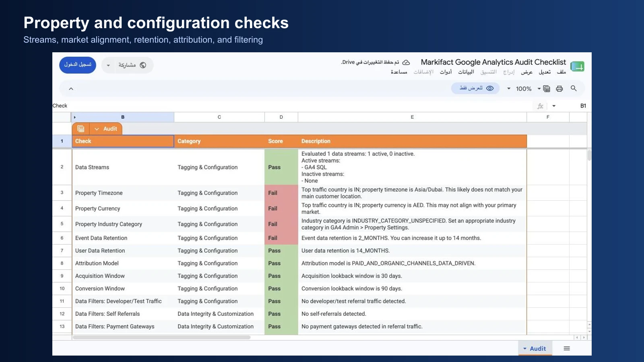Click the vertical scrollbar thumb
The image size is (644, 362).
point(589,155)
